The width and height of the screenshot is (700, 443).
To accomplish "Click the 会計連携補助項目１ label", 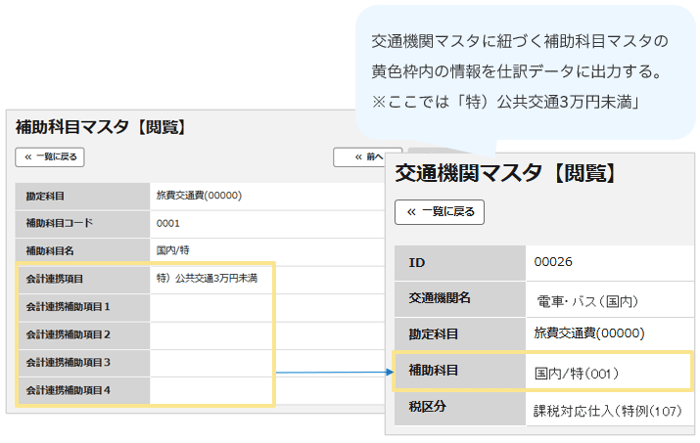I will (x=68, y=307).
